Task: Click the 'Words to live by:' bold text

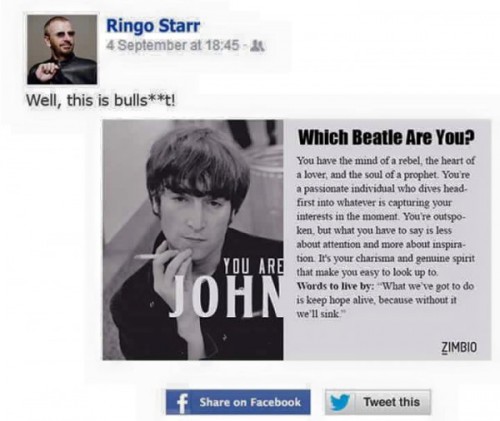Action: (335, 286)
